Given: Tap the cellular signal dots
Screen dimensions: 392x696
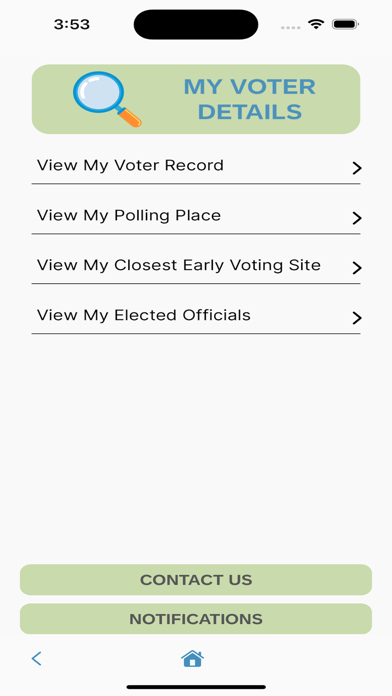Looking at the screenshot, I should point(291,28).
